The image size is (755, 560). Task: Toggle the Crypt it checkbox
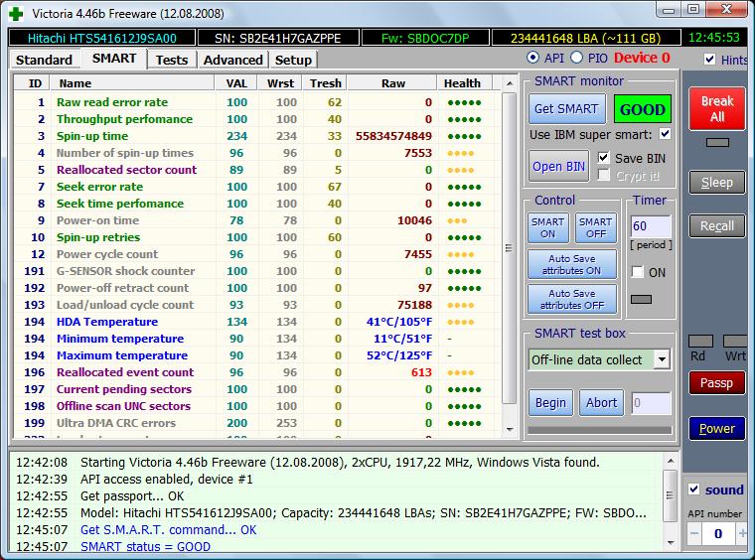point(603,175)
